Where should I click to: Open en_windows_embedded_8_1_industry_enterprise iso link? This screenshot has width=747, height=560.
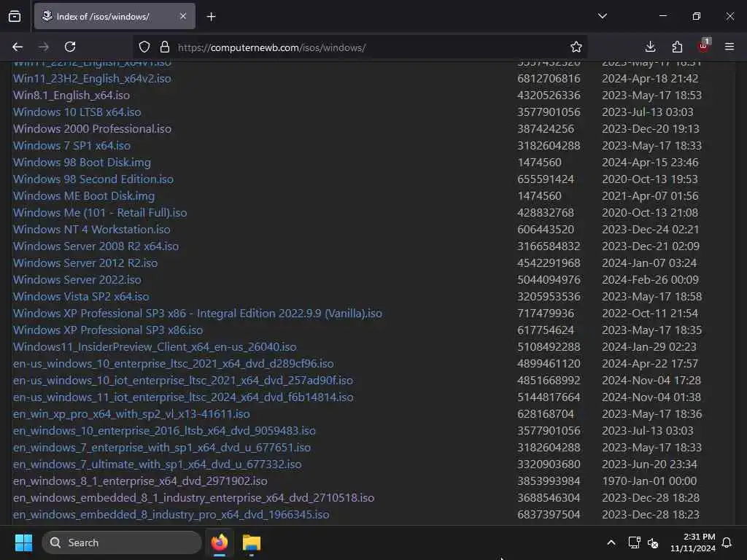(x=193, y=497)
